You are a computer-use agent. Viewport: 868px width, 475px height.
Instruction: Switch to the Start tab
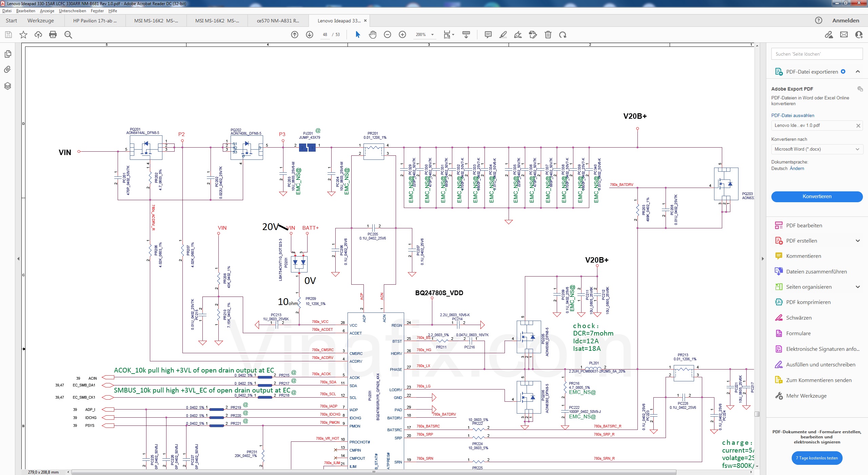[11, 21]
